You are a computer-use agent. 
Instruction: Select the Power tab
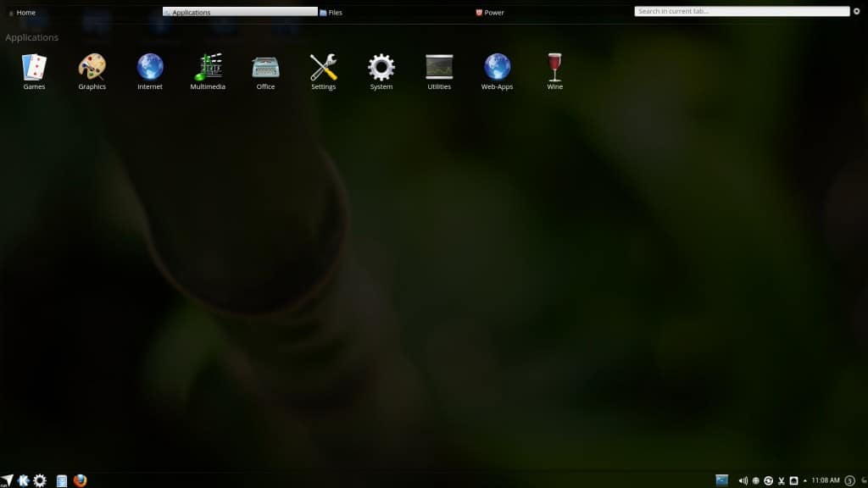[x=490, y=13]
